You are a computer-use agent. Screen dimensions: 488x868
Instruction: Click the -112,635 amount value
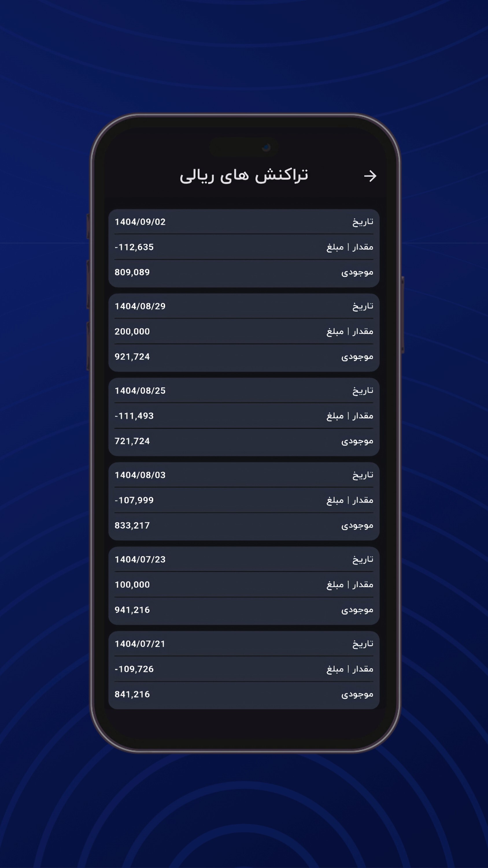[134, 247]
